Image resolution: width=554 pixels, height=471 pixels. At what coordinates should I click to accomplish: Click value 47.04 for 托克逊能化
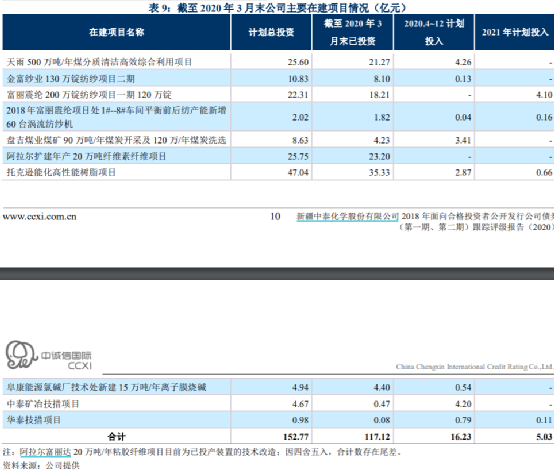(x=298, y=172)
